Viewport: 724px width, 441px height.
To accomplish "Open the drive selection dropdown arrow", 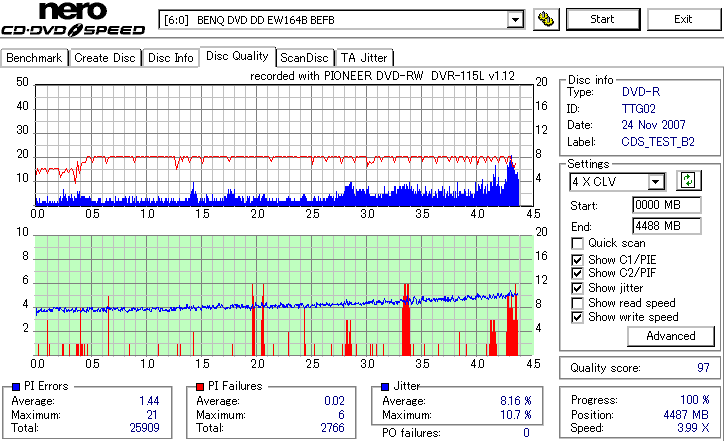I will 515,20.
